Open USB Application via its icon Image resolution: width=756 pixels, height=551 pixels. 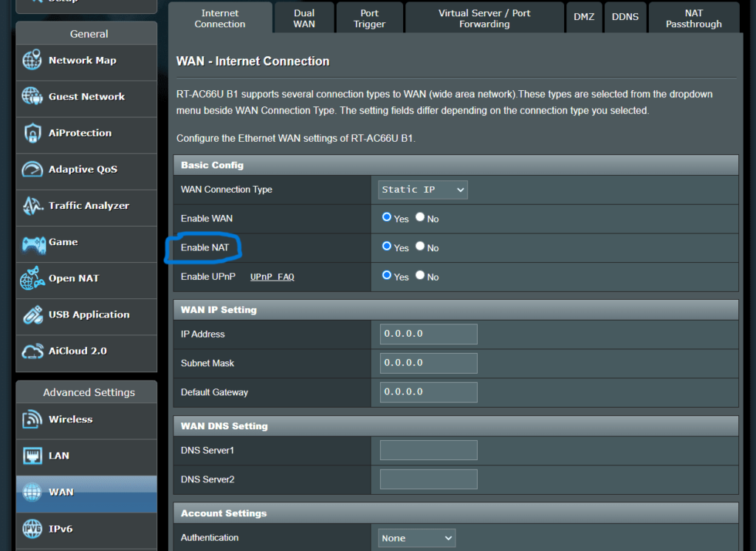32,315
